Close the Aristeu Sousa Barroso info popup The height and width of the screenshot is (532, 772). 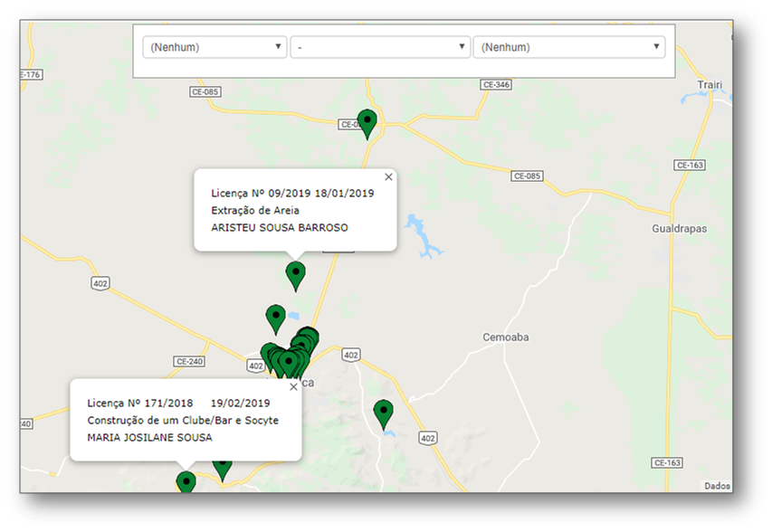[x=388, y=177]
